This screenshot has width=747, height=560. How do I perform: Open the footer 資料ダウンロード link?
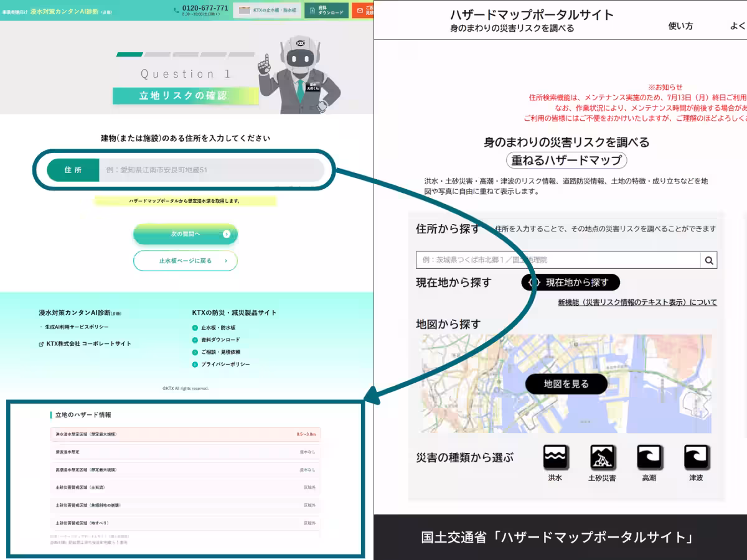click(220, 340)
